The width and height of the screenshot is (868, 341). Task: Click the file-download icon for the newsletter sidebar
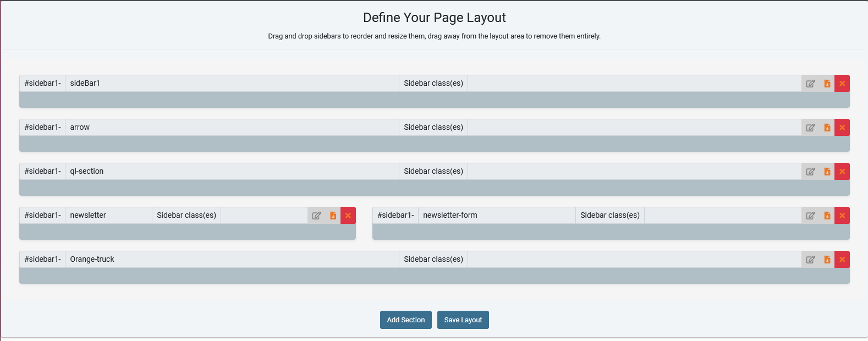click(x=333, y=216)
